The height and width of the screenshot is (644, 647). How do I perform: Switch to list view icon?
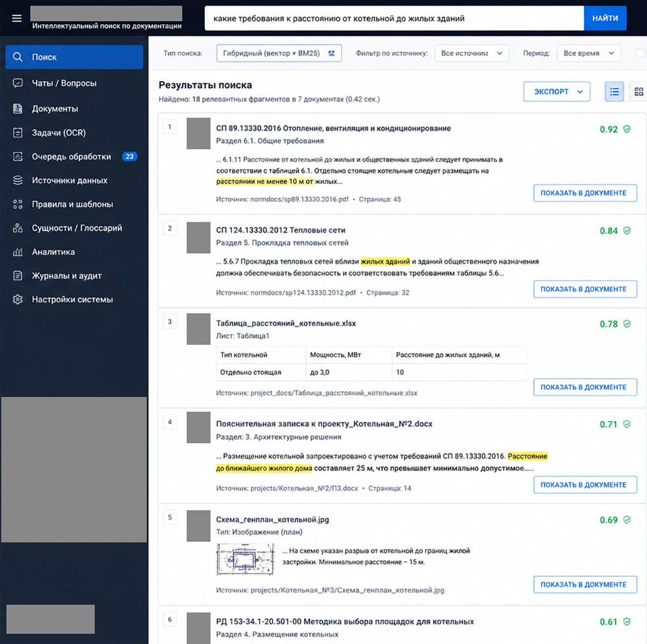tap(614, 92)
